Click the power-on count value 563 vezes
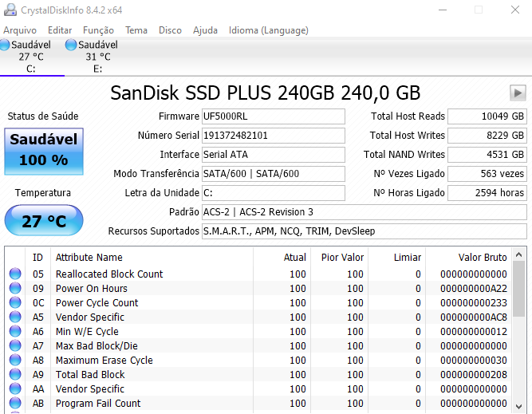 coord(487,174)
